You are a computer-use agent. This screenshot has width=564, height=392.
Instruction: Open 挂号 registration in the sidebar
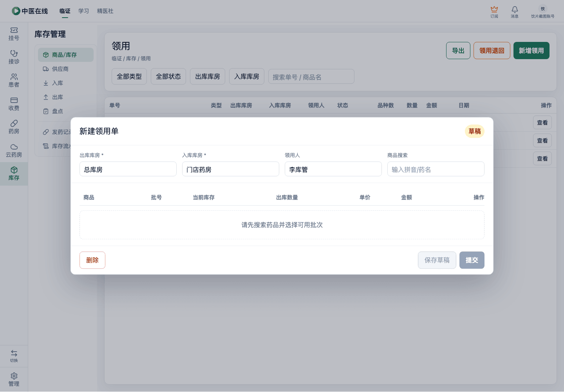[14, 34]
